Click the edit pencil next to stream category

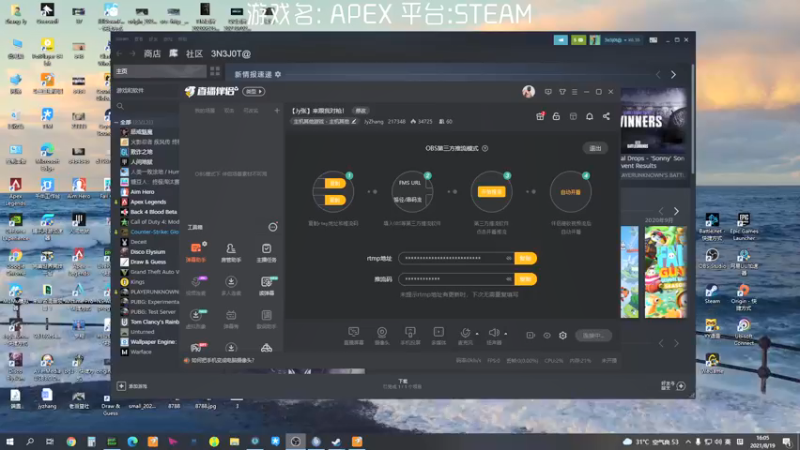(x=354, y=121)
